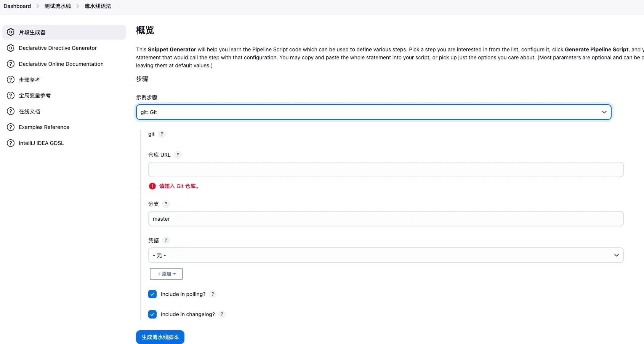Click the 请输入 Git 仓库 error message
This screenshot has width=644, height=344.
click(179, 186)
